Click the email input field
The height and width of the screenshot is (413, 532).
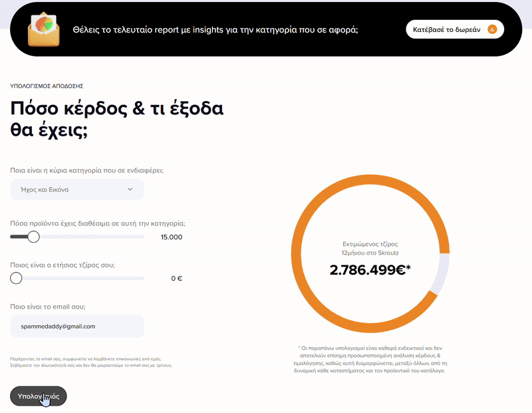(77, 326)
